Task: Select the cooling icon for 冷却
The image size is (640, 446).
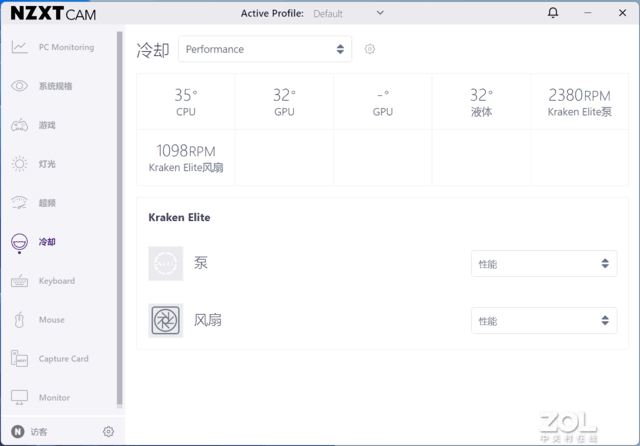Action: [x=19, y=242]
